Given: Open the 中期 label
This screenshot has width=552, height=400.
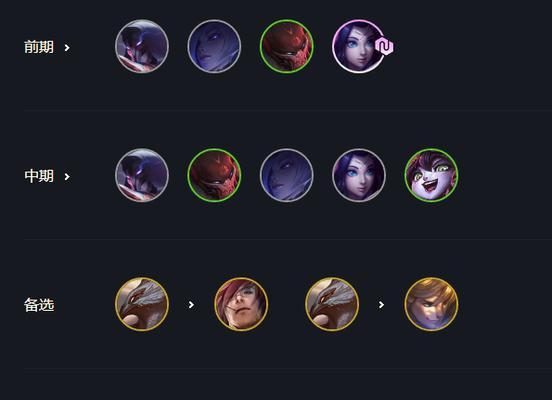Looking at the screenshot, I should (39, 176).
